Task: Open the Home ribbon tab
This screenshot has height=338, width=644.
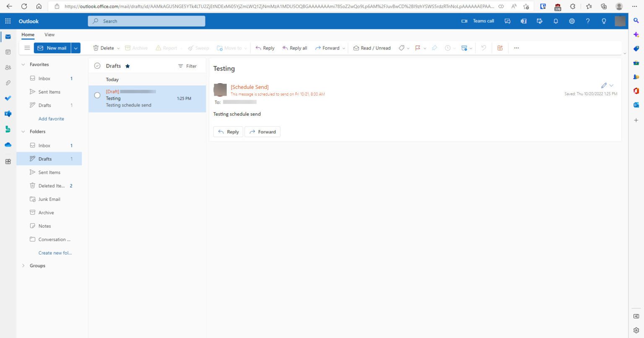Action: click(28, 34)
